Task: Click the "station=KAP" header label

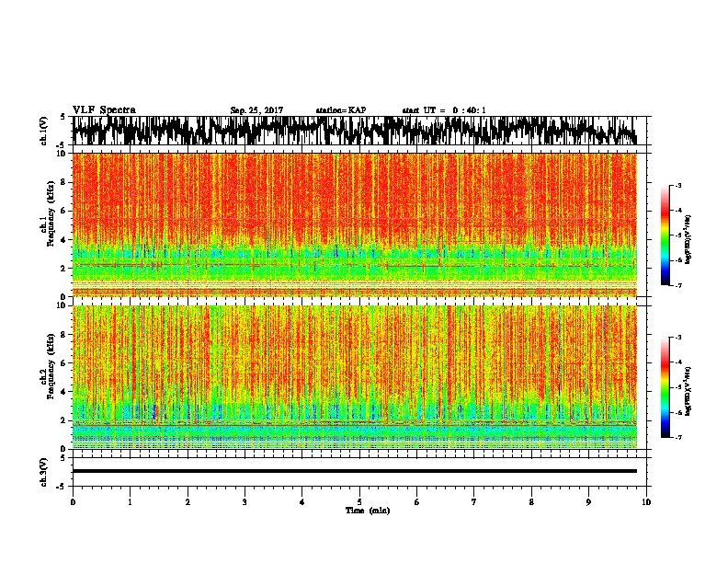Action: click(x=341, y=110)
